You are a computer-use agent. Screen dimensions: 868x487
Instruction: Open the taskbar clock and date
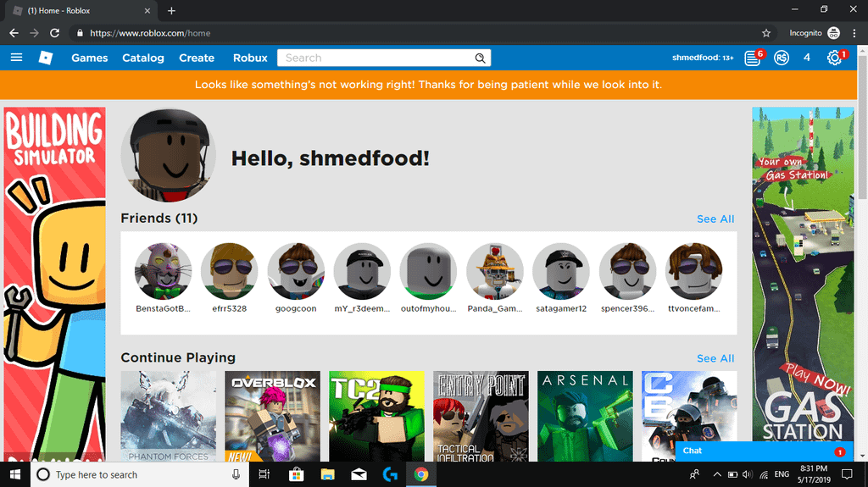click(x=814, y=474)
